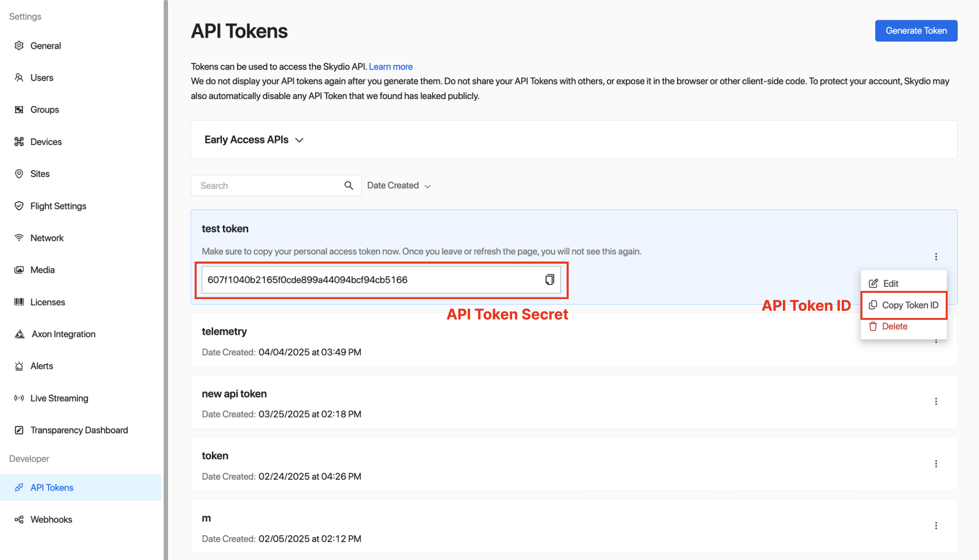The height and width of the screenshot is (560, 979).
Task: Click the copy icon beside Copy Token ID
Action: click(873, 305)
